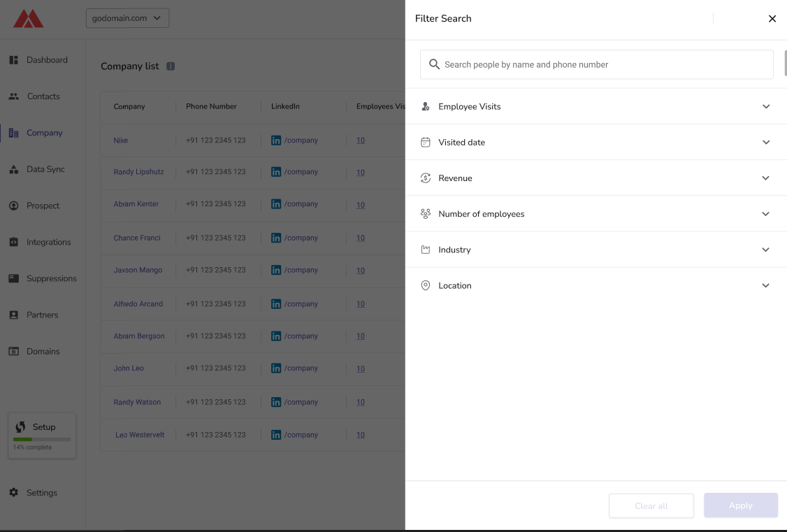Open /company LinkedIn link for Chance Franci
Viewport: 787px width, 532px height.
[301, 238]
